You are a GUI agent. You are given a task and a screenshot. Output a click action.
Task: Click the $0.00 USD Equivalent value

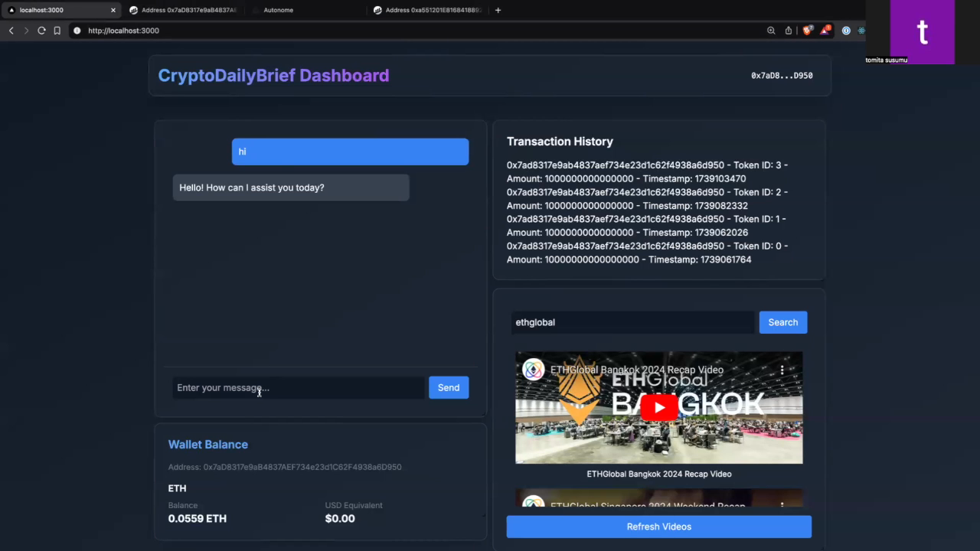pyautogui.click(x=340, y=519)
